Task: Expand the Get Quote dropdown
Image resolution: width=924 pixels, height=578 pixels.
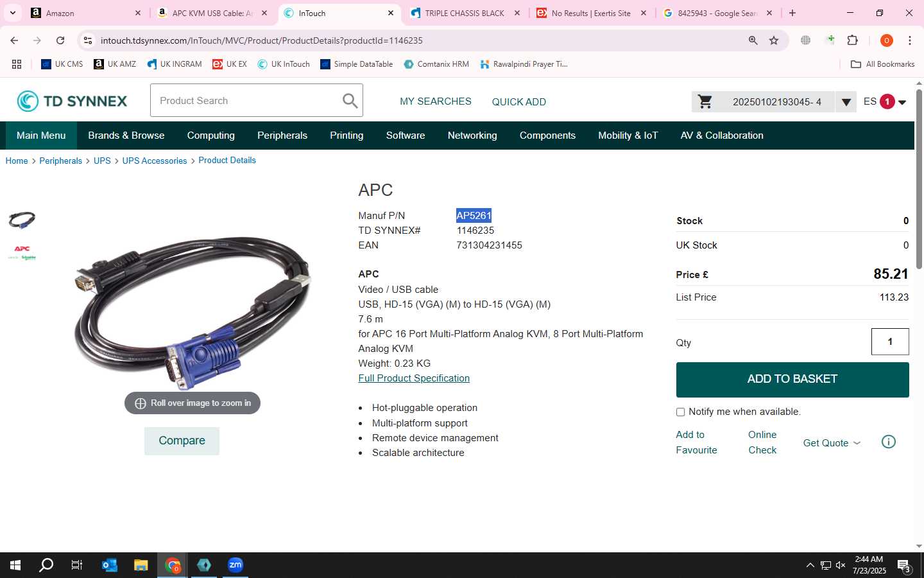Action: click(832, 443)
